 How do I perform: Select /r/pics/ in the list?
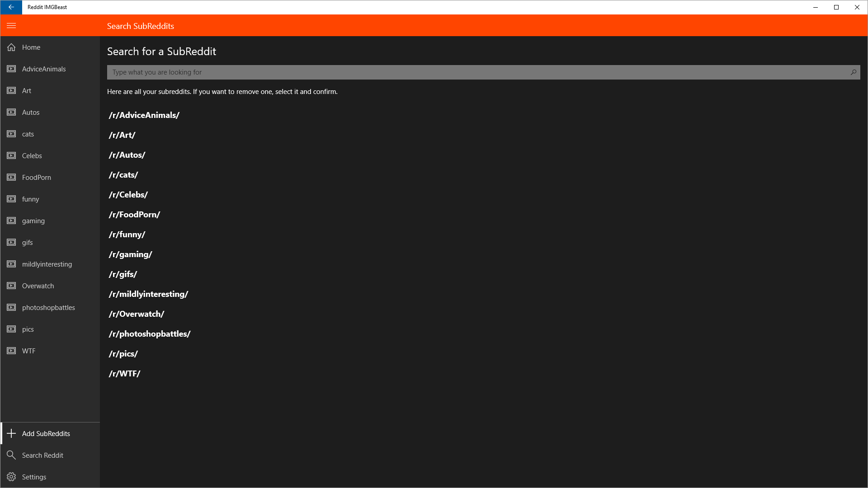pyautogui.click(x=123, y=354)
